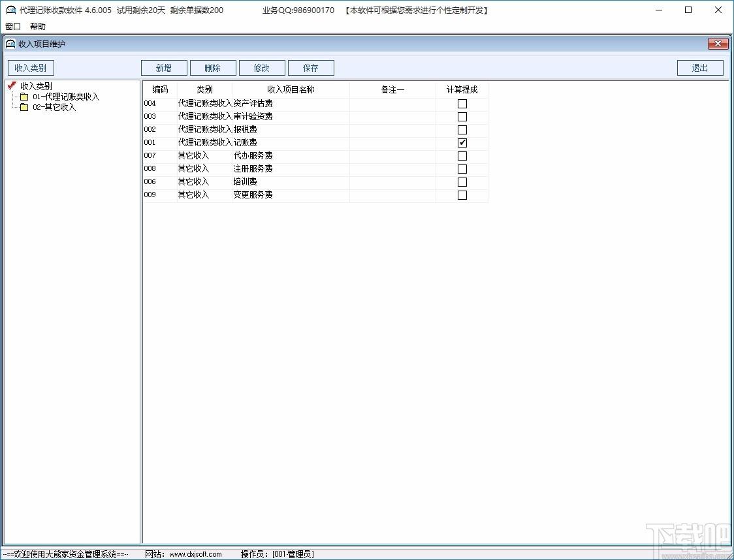Collapse the 收入类别 root node
This screenshot has height=560, width=734.
(36, 86)
